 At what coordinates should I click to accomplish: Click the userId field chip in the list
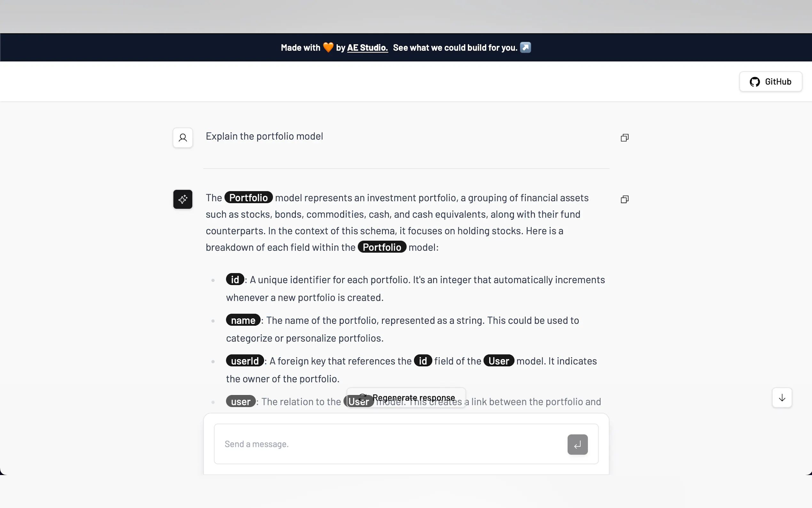tap(245, 361)
